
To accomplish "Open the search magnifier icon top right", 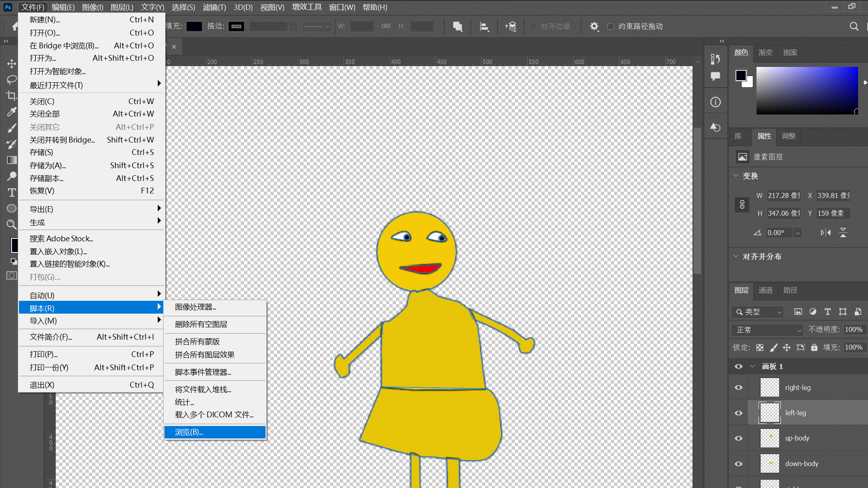I will [854, 26].
